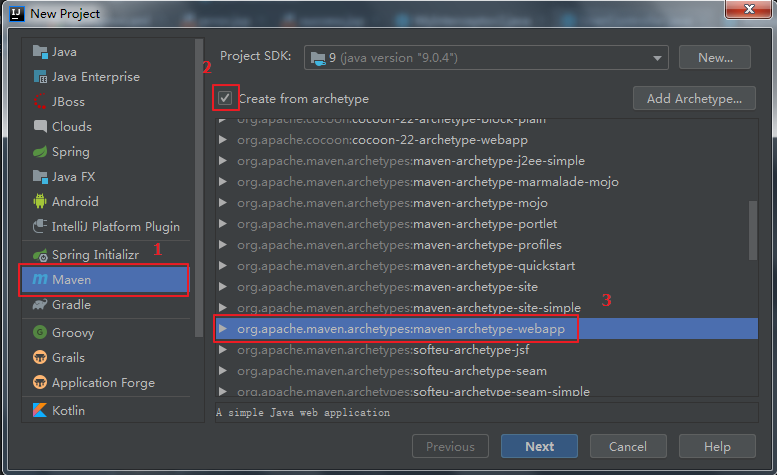The image size is (777, 475).
Task: Select Java project type
Action: [106, 52]
